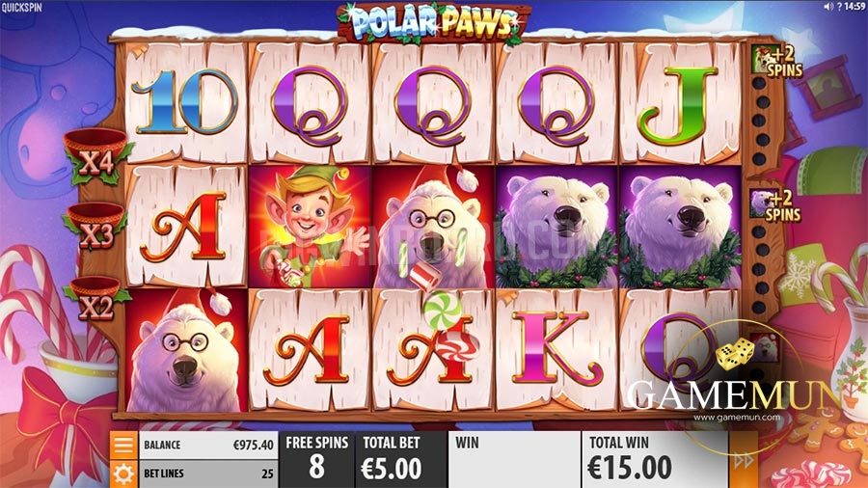The height and width of the screenshot is (488, 868).
Task: Click the blue 10 symbol
Action: tap(185, 102)
